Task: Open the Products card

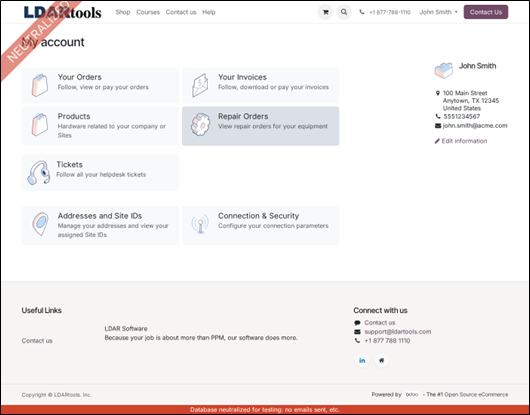Action: click(x=100, y=126)
